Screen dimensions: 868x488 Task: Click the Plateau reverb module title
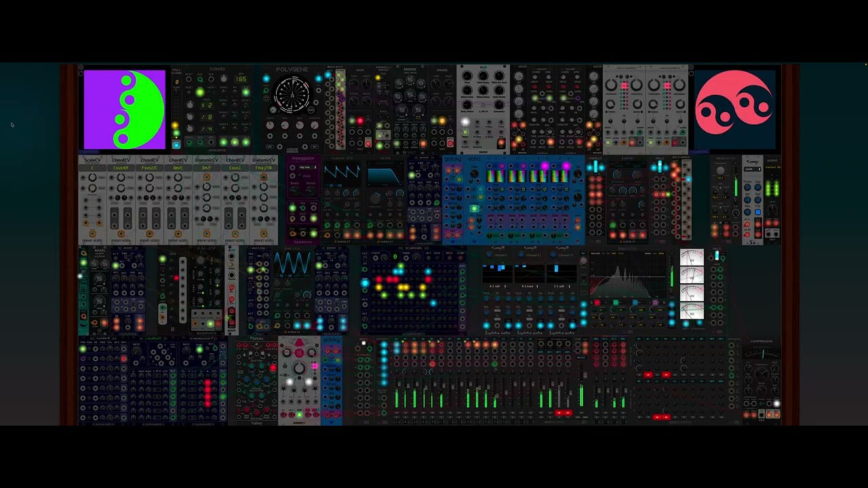tap(256, 339)
